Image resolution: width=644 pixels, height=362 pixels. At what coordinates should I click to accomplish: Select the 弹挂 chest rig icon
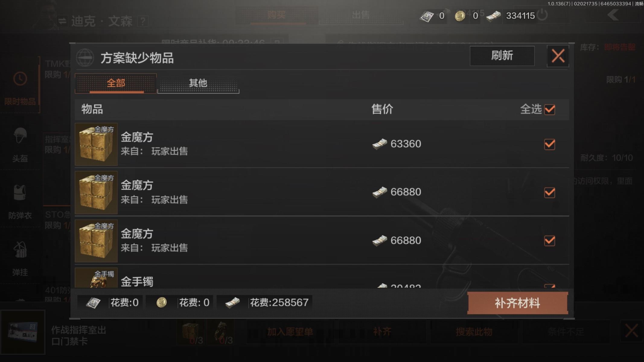pos(20,250)
